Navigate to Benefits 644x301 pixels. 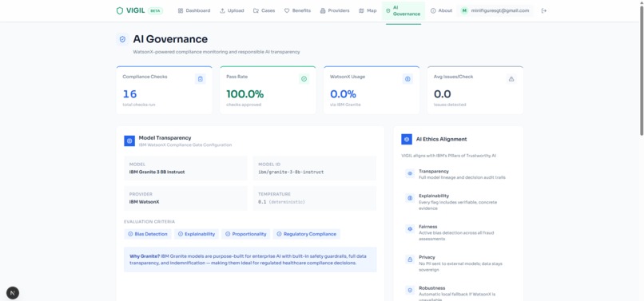(x=297, y=10)
